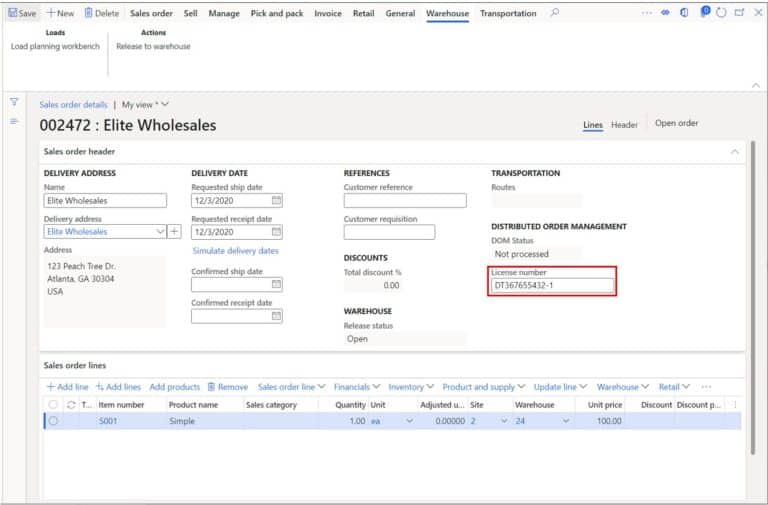Image resolution: width=768 pixels, height=505 pixels.
Task: Click the delivery Name field
Action: tap(105, 200)
